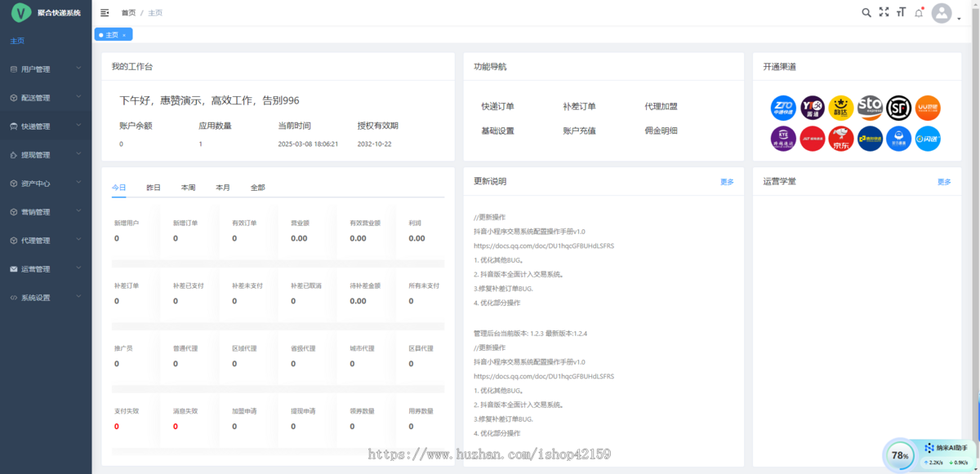Click the blue mascot courier logo
Image resolution: width=980 pixels, height=474 pixels.
(898, 139)
